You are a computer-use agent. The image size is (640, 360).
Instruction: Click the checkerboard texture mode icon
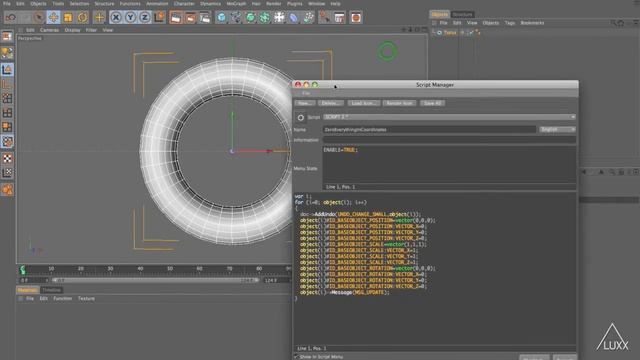coord(7,158)
